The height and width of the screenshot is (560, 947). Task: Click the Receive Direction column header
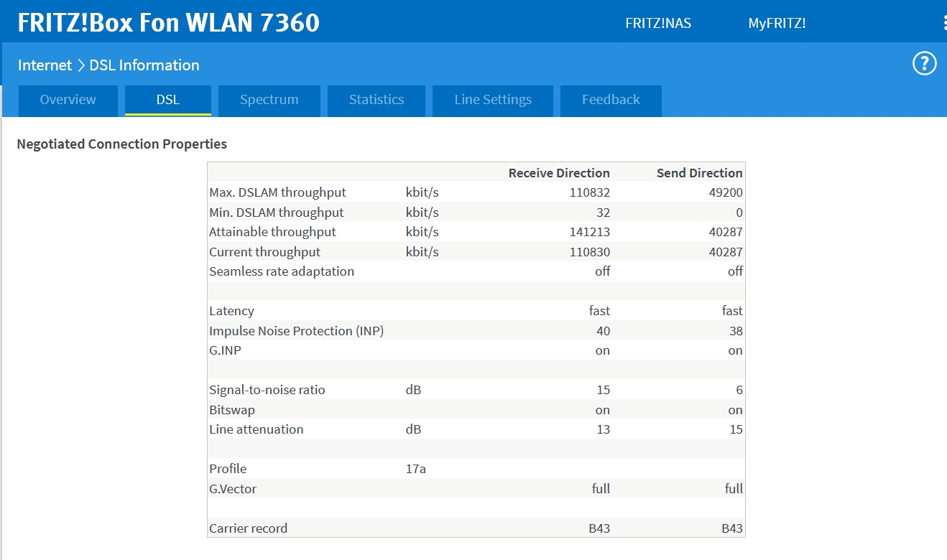click(x=558, y=173)
